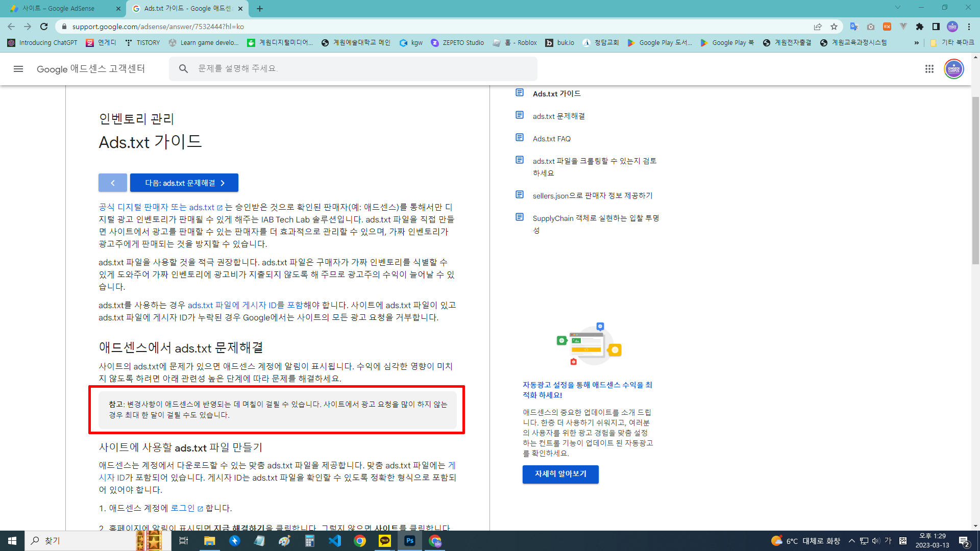The image size is (980, 551).
Task: Open the Google account avatar
Action: tap(953, 69)
